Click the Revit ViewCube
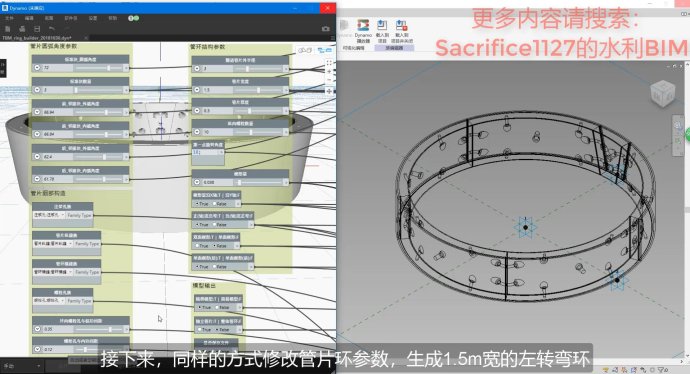Viewport: 690px width, 374px height. pos(662,93)
